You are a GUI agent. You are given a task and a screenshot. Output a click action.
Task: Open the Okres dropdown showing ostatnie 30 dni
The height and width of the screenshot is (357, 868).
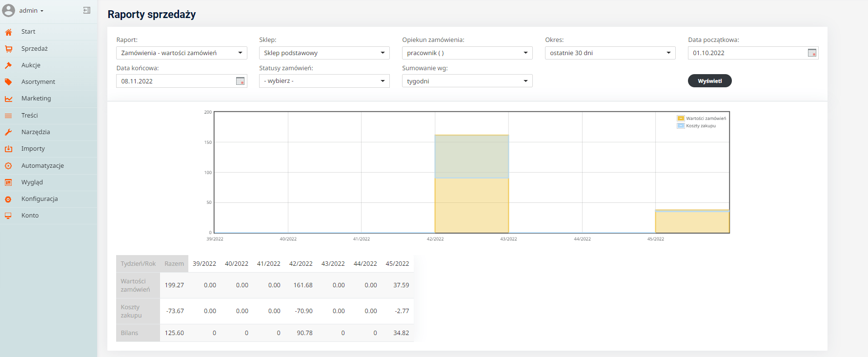(x=610, y=53)
